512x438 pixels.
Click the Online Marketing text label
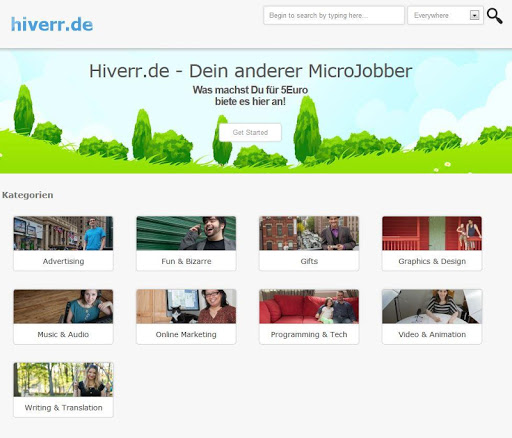pyautogui.click(x=186, y=334)
